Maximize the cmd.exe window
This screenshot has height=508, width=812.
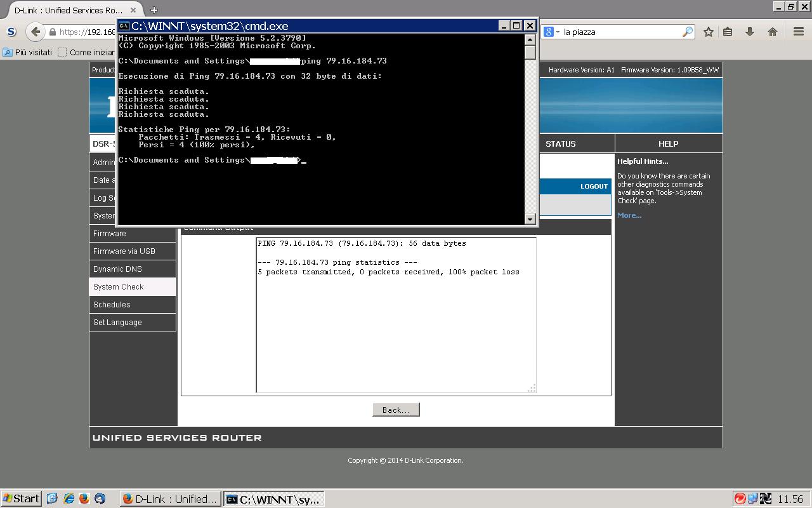(516, 25)
